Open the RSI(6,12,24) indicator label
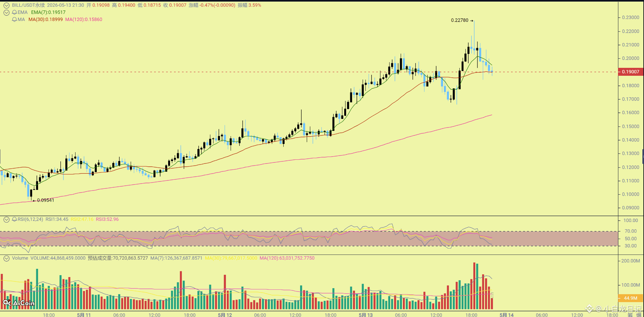 coord(30,219)
